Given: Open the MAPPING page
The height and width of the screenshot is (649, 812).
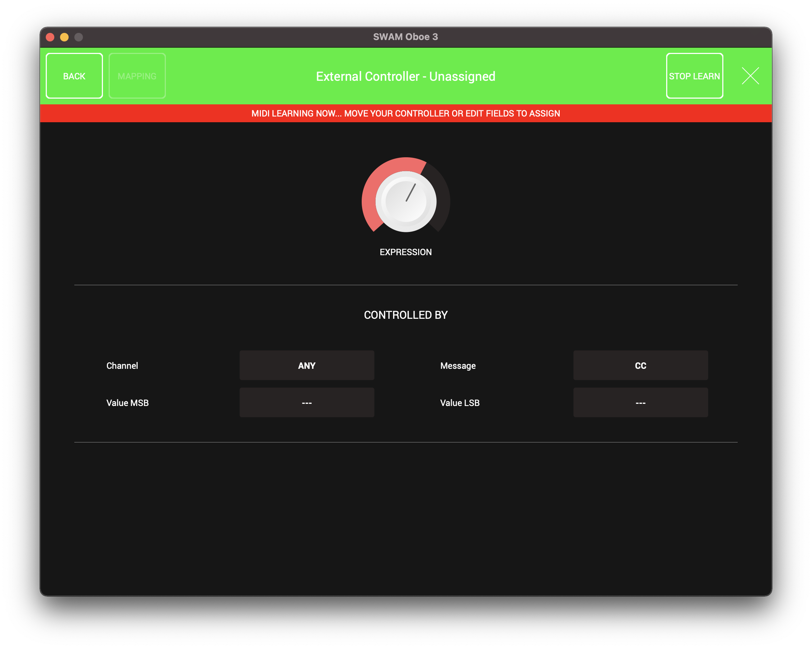Looking at the screenshot, I should pos(137,76).
